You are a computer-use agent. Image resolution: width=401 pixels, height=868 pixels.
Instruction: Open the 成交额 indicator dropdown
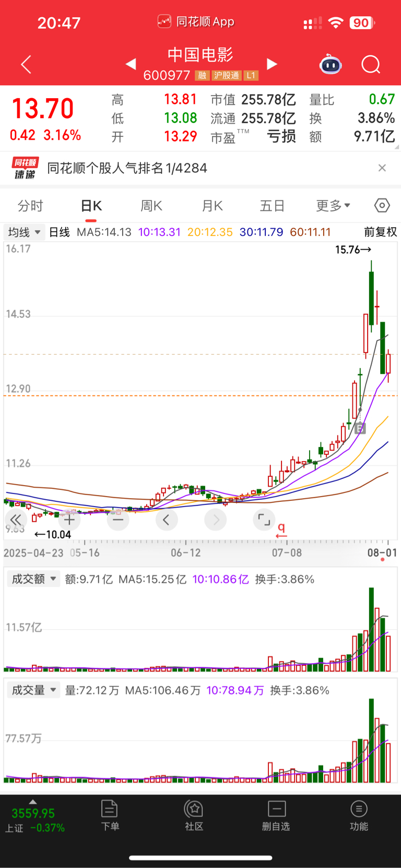coord(33,579)
